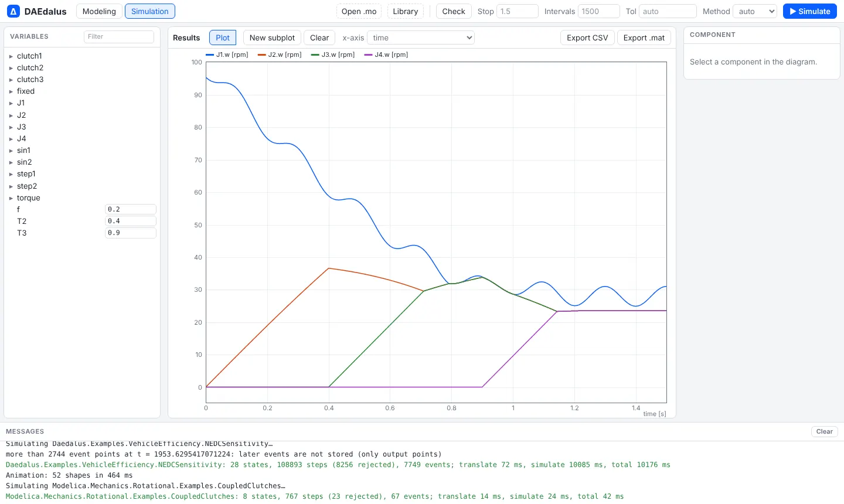
Task: Expand the sin1 variable node
Action: 11,151
